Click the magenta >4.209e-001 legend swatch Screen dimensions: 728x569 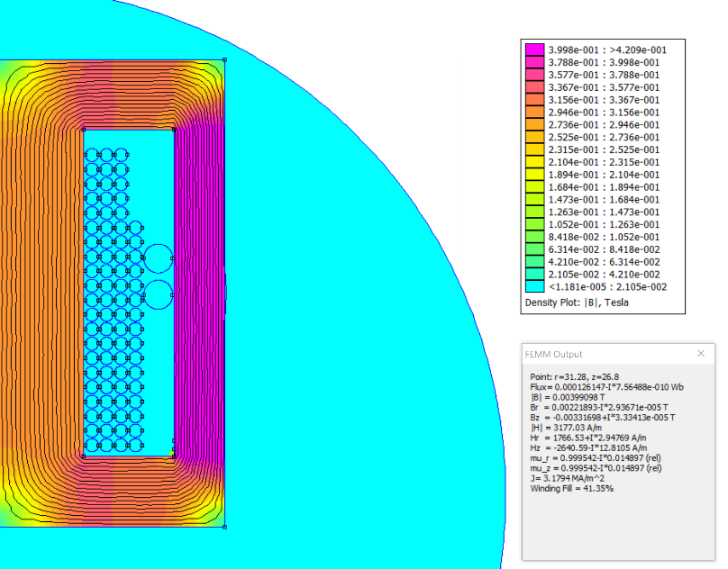[534, 50]
